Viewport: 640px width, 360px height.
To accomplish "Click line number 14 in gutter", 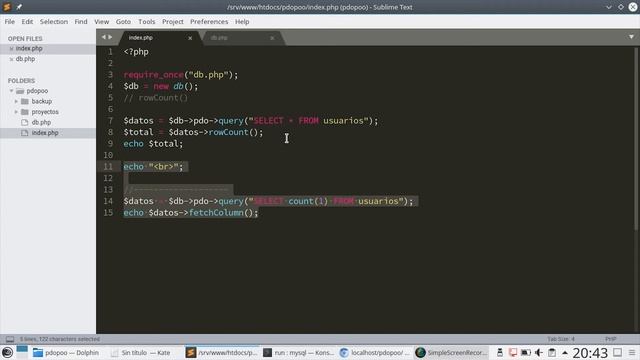I will coord(108,201).
